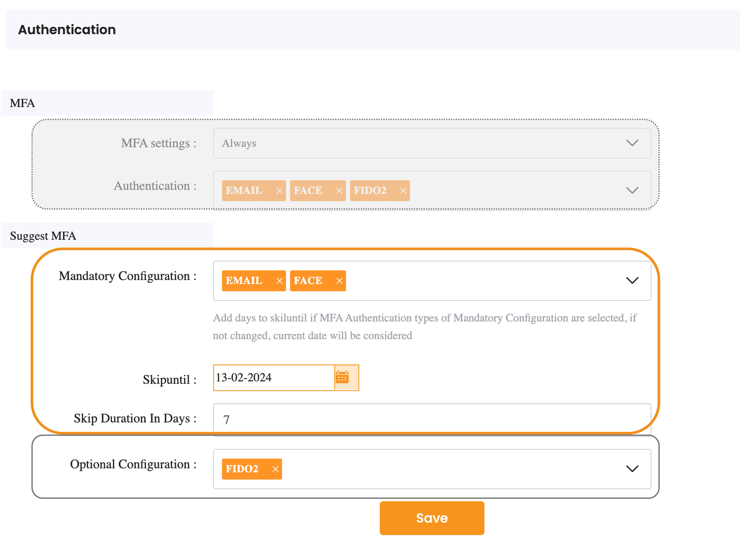
Task: Select the MFA section heading
Action: point(22,103)
